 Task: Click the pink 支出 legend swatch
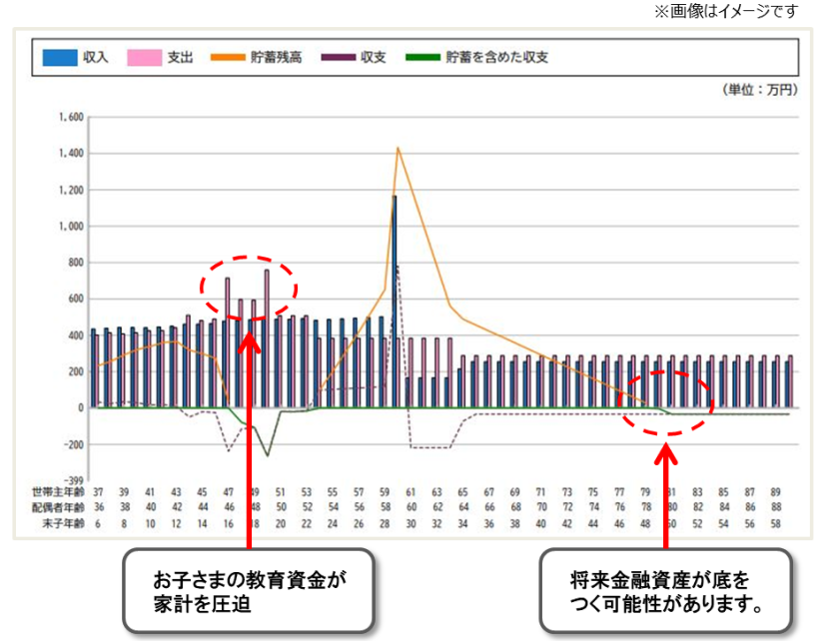tap(145, 58)
